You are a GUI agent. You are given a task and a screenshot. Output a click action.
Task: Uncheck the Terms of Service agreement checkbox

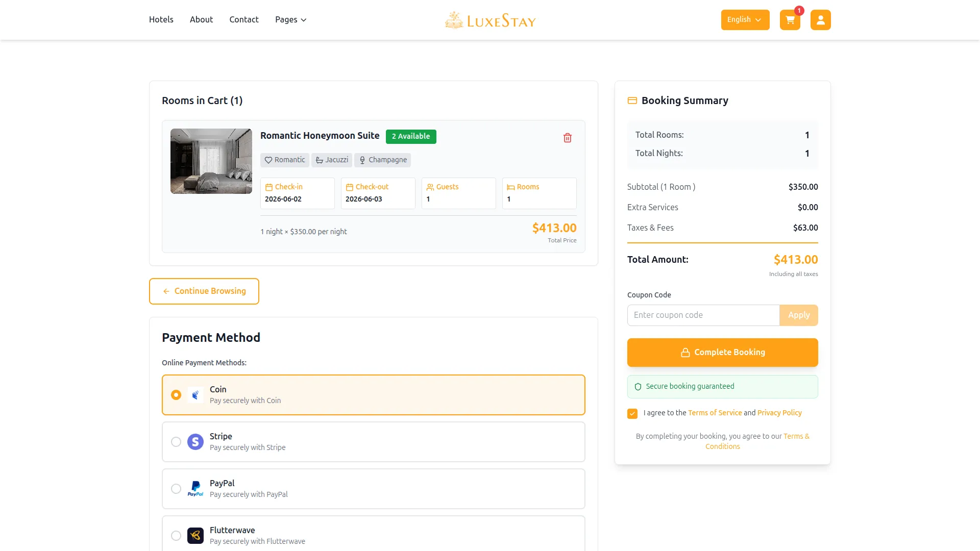point(632,413)
